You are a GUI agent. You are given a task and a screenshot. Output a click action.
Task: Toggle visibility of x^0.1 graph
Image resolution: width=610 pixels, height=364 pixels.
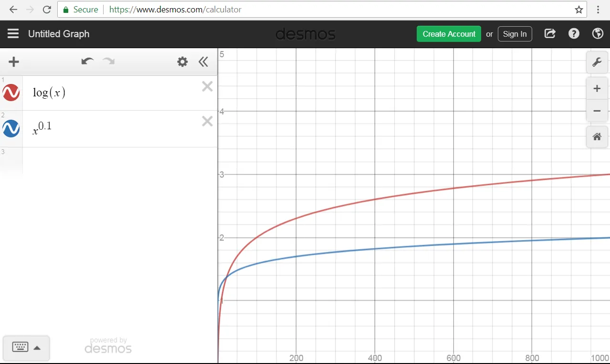click(x=11, y=128)
